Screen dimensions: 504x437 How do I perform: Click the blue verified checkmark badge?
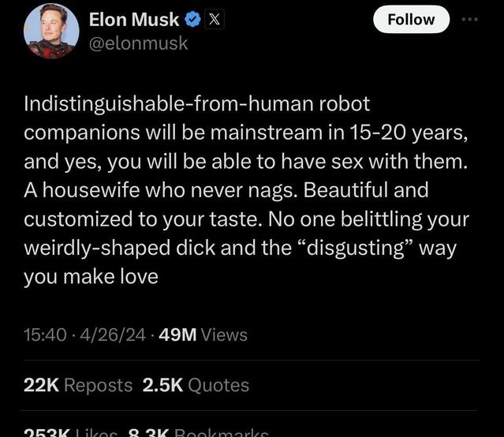pyautogui.click(x=192, y=20)
